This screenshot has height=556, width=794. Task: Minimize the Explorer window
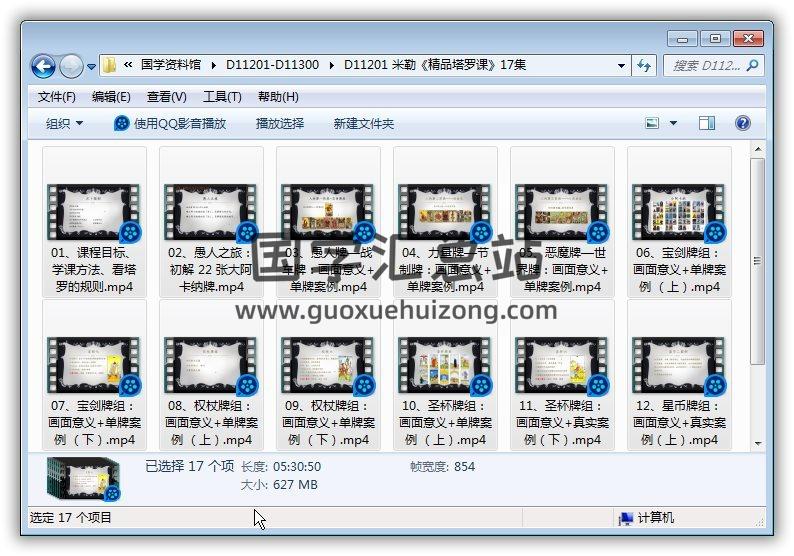(682, 39)
